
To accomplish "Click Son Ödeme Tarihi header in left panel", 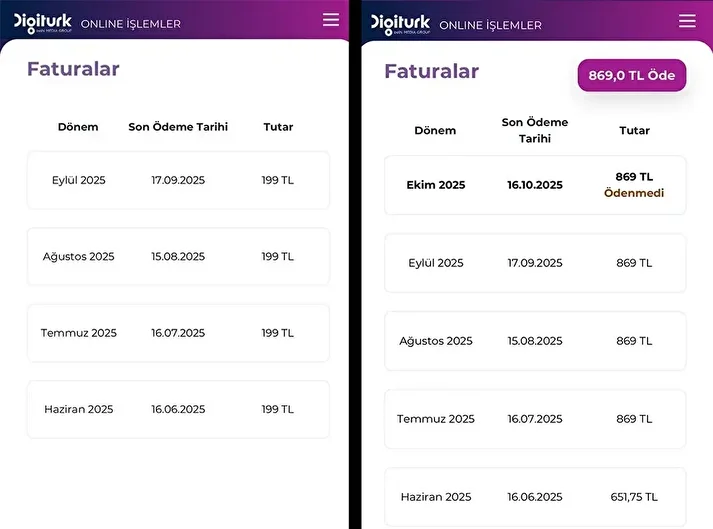I will coord(178,127).
